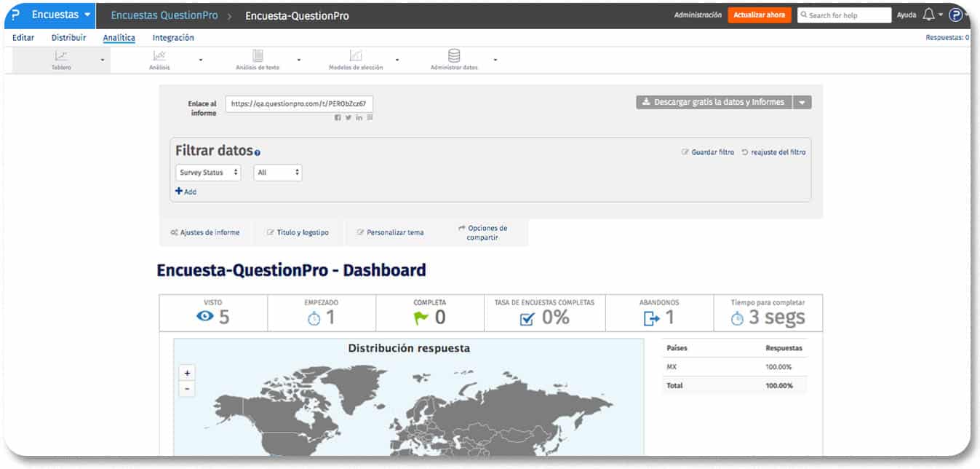Open the Administrar datos database icon
The width and height of the screenshot is (980, 469).
[454, 55]
